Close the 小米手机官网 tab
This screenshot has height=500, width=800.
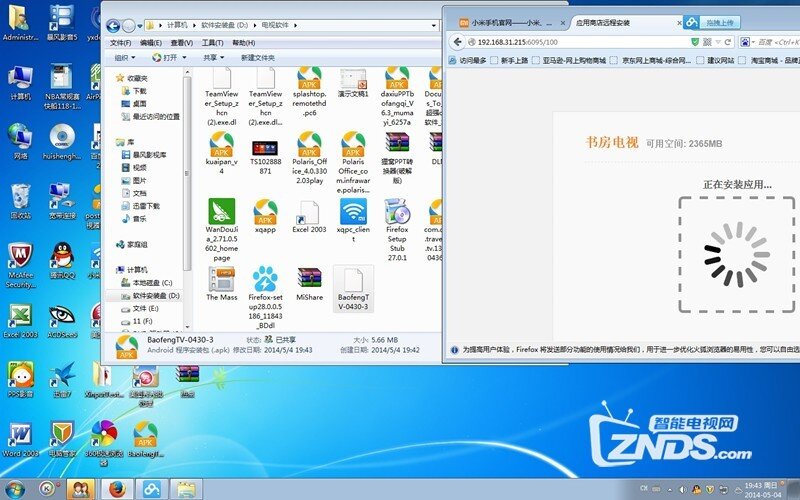[563, 23]
